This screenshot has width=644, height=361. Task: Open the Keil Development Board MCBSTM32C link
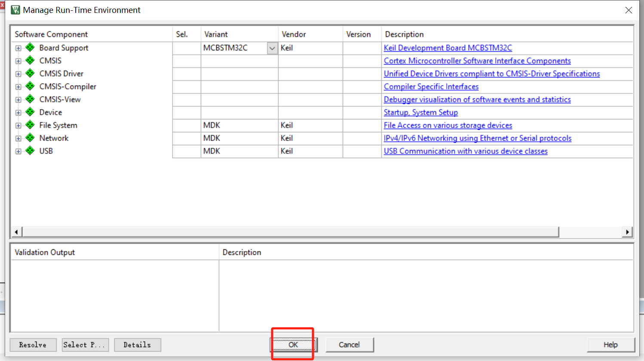pos(448,48)
